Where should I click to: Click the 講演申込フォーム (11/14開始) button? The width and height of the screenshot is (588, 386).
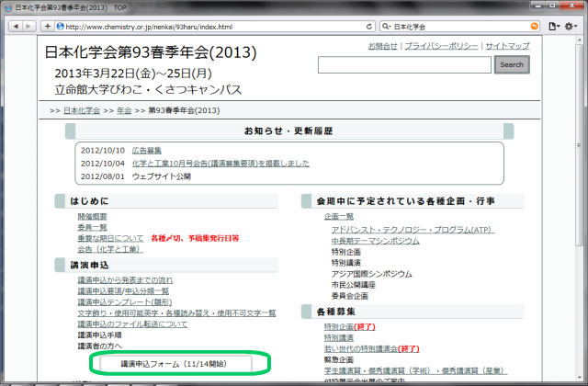(174, 364)
